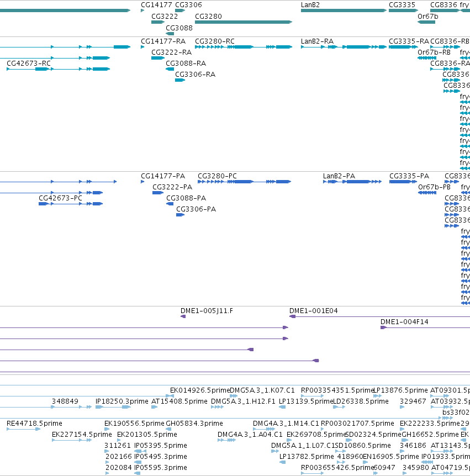
Task: Click the 'CG14177-RA' transcript label
Action: pyautogui.click(x=163, y=41)
